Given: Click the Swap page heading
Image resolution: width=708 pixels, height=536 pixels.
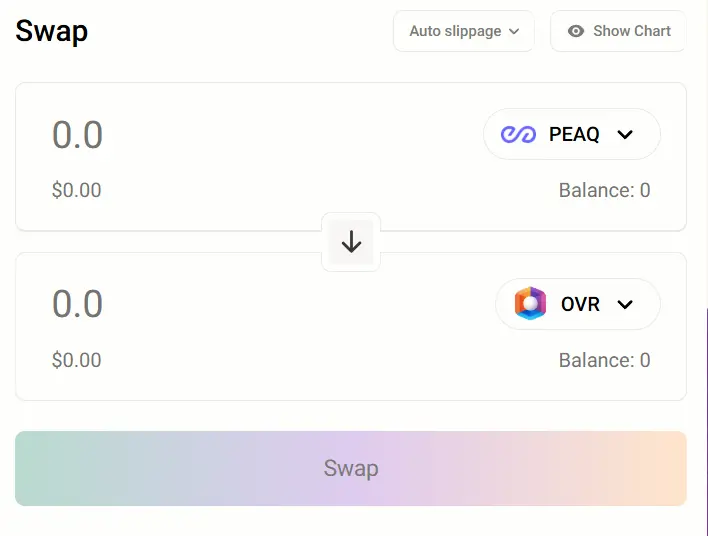Looking at the screenshot, I should [x=51, y=32].
